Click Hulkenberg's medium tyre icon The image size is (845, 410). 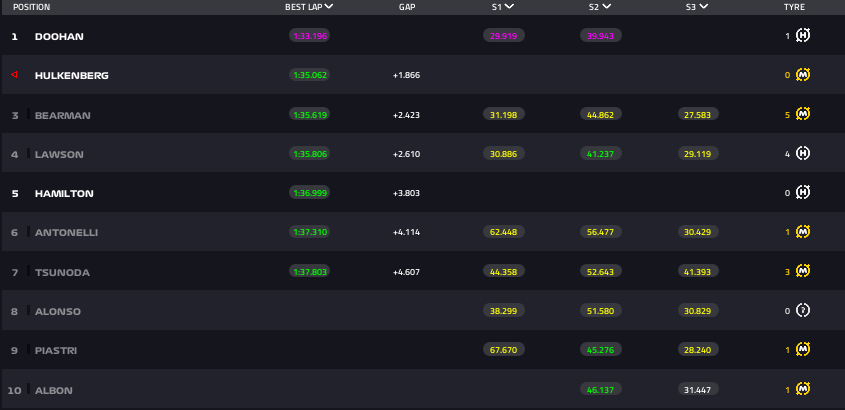click(802, 75)
